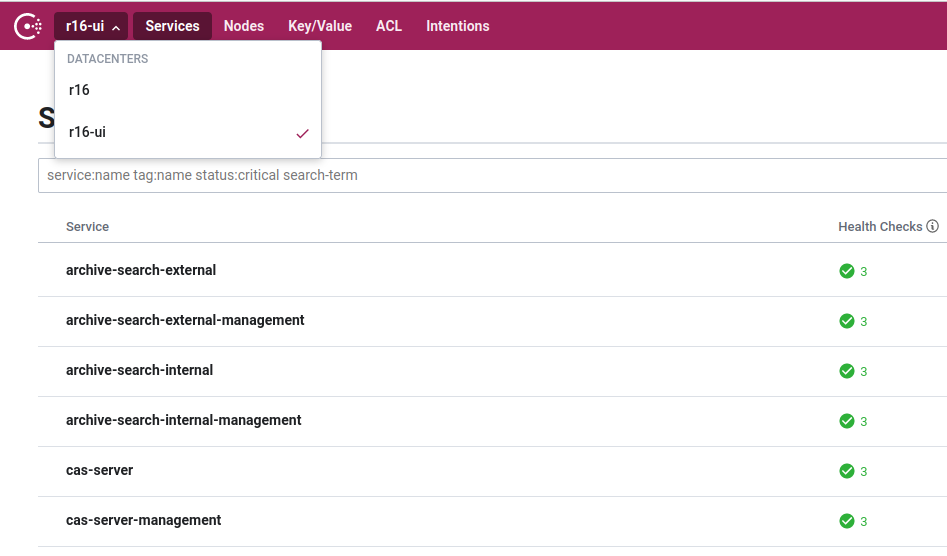This screenshot has width=947, height=556.
Task: Open the Services tab
Action: pyautogui.click(x=172, y=26)
